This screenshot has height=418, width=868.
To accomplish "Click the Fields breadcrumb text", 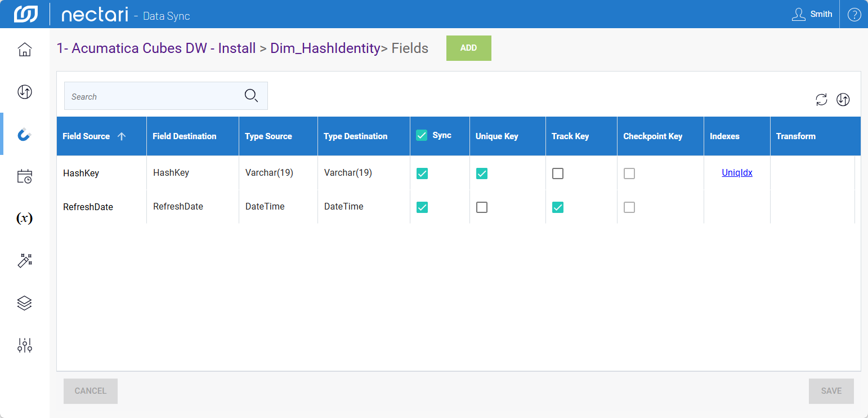I will coord(410,48).
